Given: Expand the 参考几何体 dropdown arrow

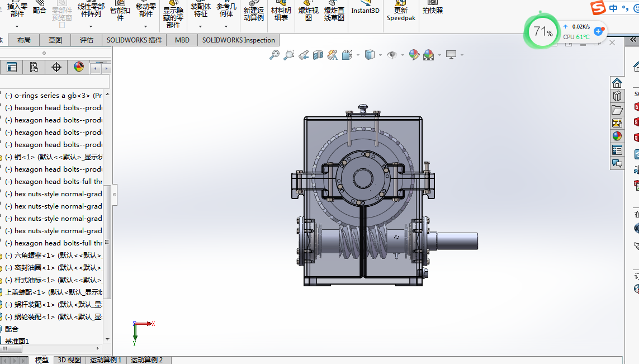Looking at the screenshot, I should [x=226, y=26].
